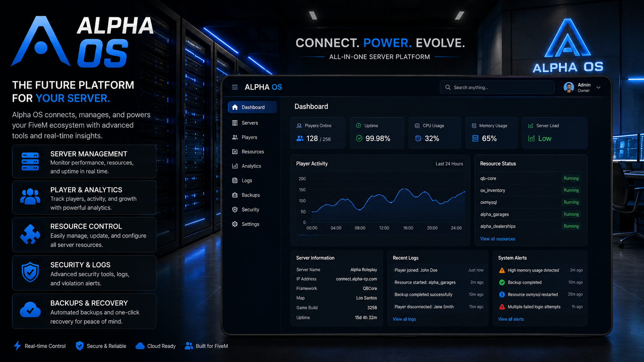
Task: Open the Backups menu item
Action: click(x=252, y=195)
